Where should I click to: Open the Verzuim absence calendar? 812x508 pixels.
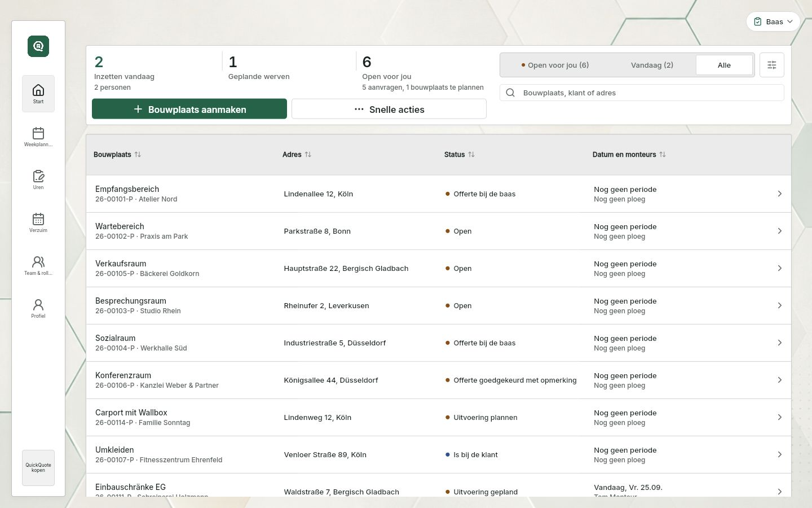coord(38,222)
